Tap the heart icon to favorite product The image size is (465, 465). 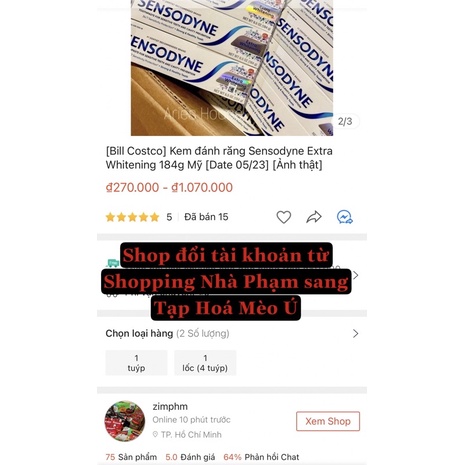coord(284,217)
